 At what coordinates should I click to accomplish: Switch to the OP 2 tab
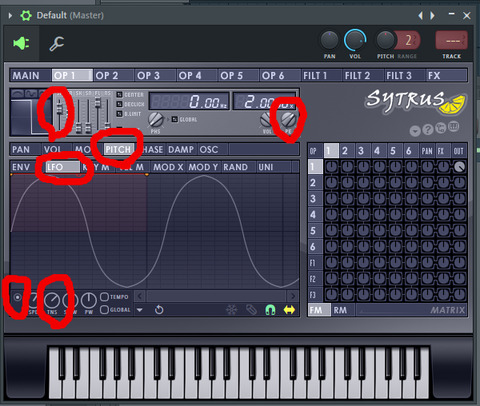click(113, 75)
